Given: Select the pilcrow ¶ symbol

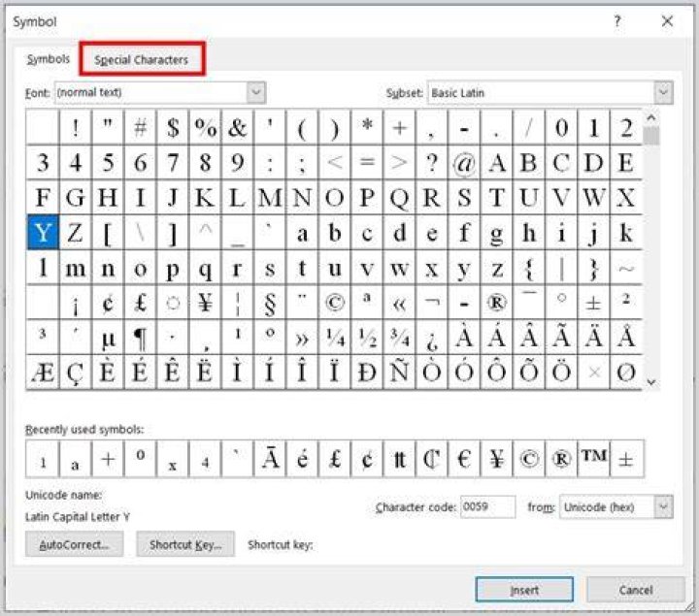Looking at the screenshot, I should pos(141,338).
